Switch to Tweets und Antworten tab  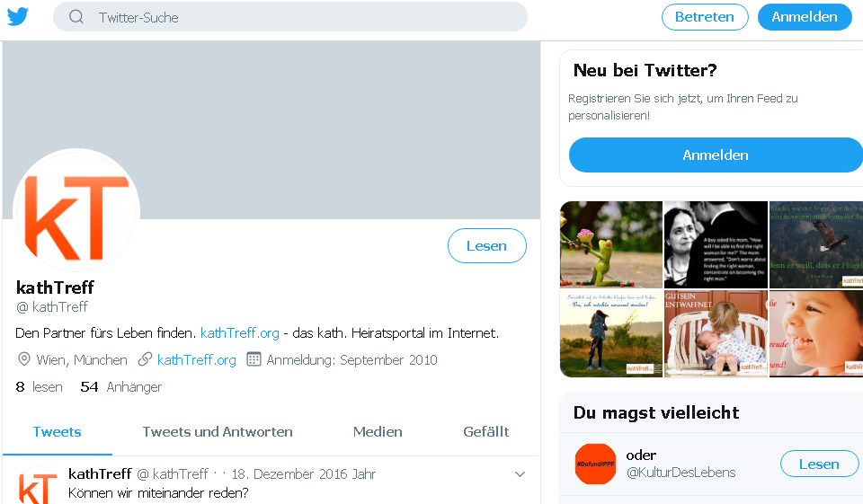point(218,431)
